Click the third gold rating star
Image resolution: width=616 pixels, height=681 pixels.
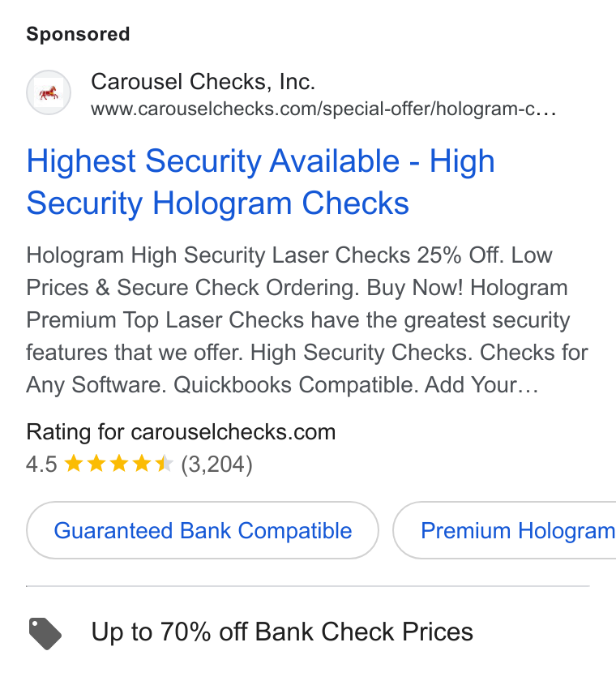(x=119, y=464)
